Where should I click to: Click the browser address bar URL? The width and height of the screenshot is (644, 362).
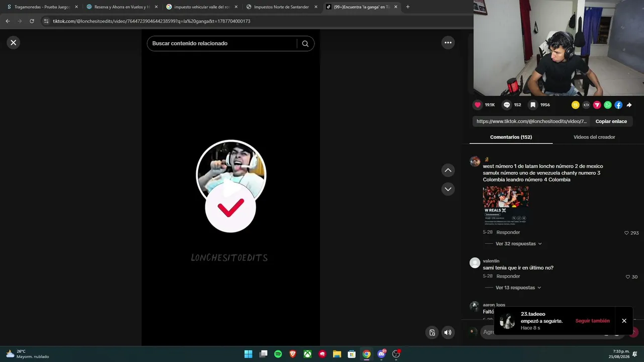pos(151,21)
